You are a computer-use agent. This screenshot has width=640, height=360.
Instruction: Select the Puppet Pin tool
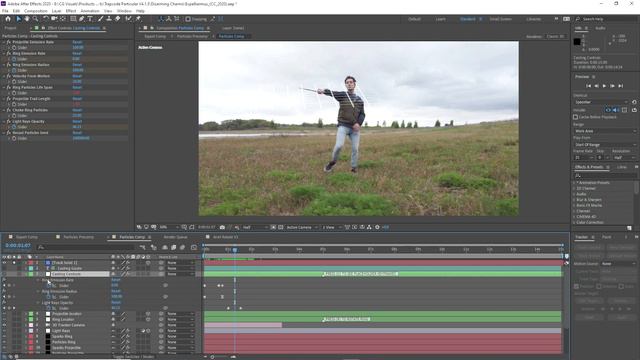click(138, 19)
